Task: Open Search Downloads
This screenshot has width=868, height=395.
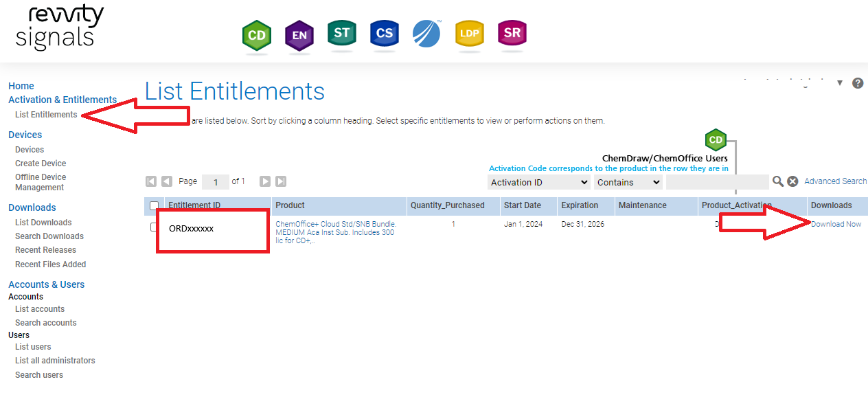Action: click(49, 236)
